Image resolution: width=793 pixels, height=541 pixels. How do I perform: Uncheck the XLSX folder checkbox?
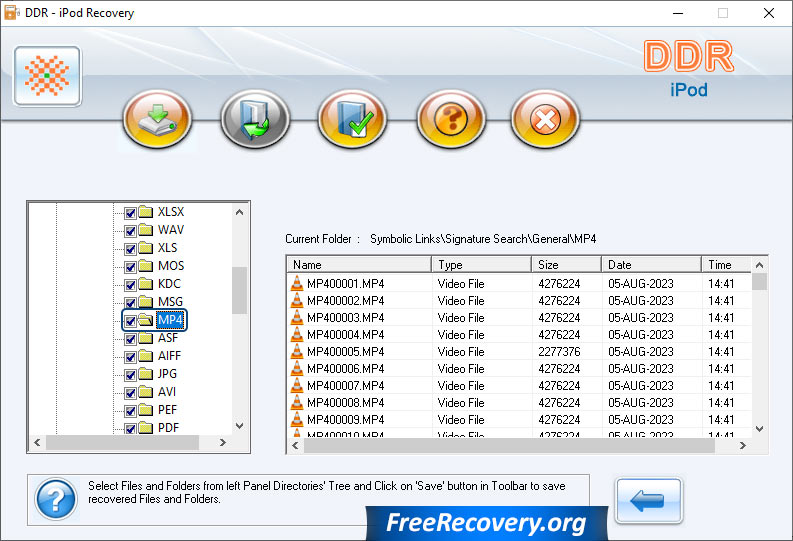point(130,213)
